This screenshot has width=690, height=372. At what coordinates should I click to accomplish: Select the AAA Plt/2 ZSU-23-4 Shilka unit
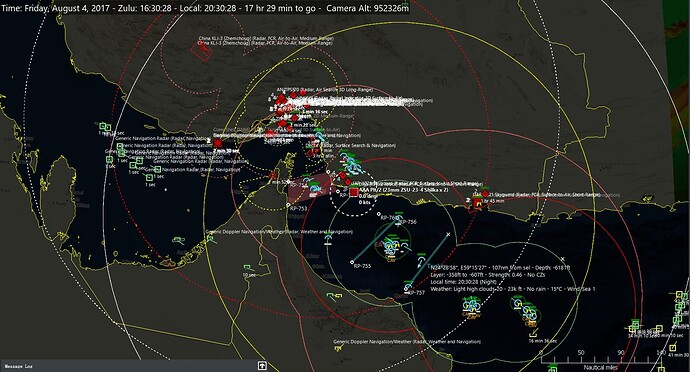coord(354,192)
